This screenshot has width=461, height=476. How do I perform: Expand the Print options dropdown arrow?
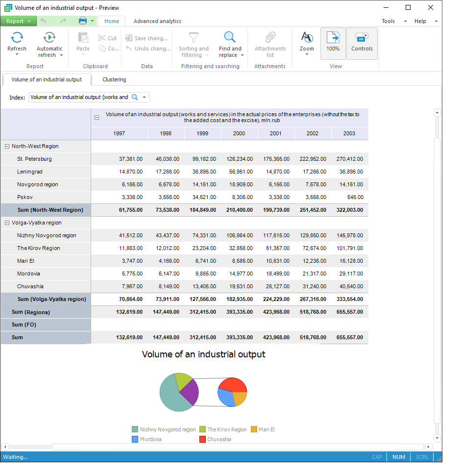coord(92,21)
